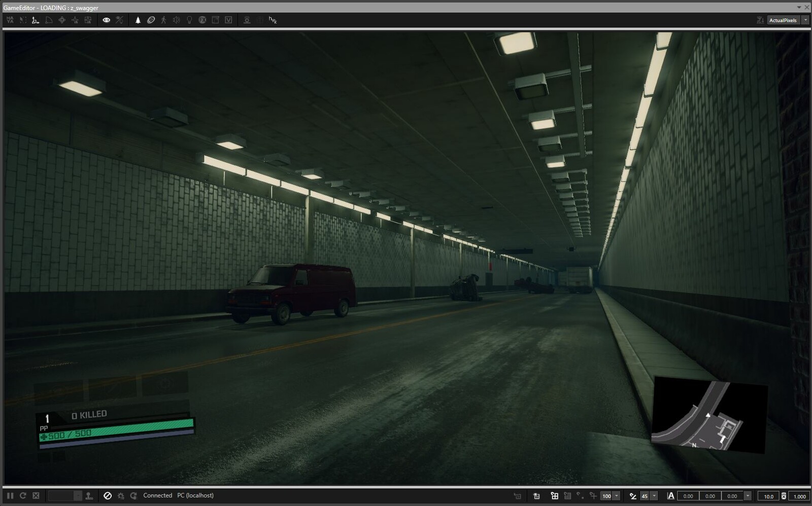Click the crossed-box stop icon

click(36, 496)
